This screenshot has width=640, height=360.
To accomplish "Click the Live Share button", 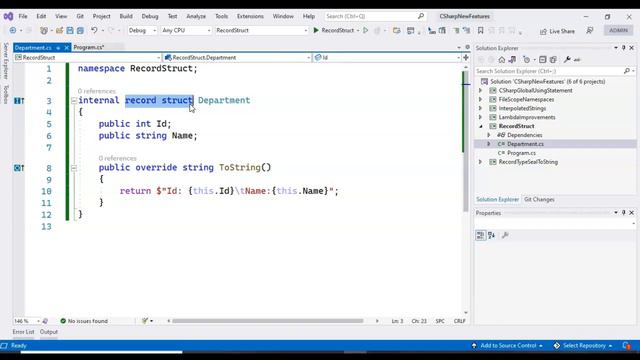I will (x=557, y=31).
